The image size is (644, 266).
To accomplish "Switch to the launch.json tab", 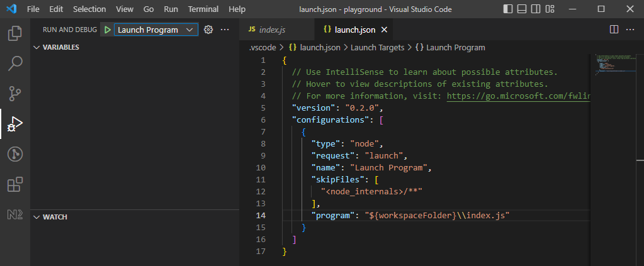I will [x=354, y=30].
